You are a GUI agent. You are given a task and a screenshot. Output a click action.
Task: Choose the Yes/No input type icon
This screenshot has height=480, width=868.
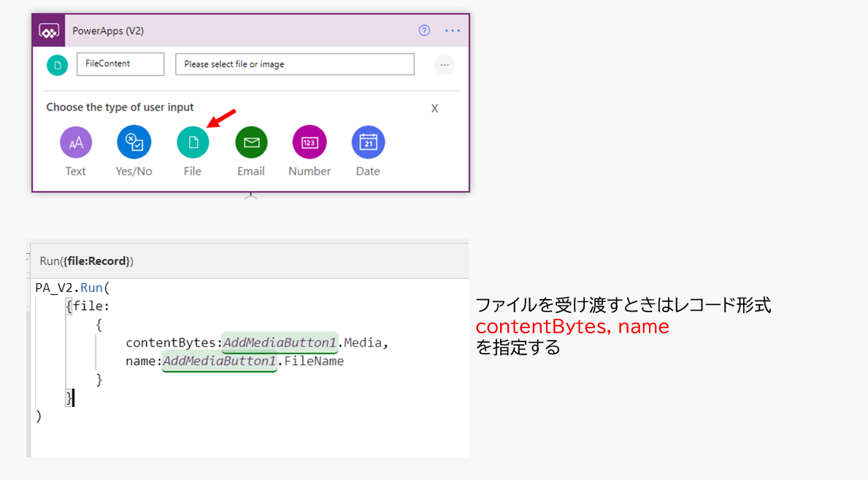(134, 142)
